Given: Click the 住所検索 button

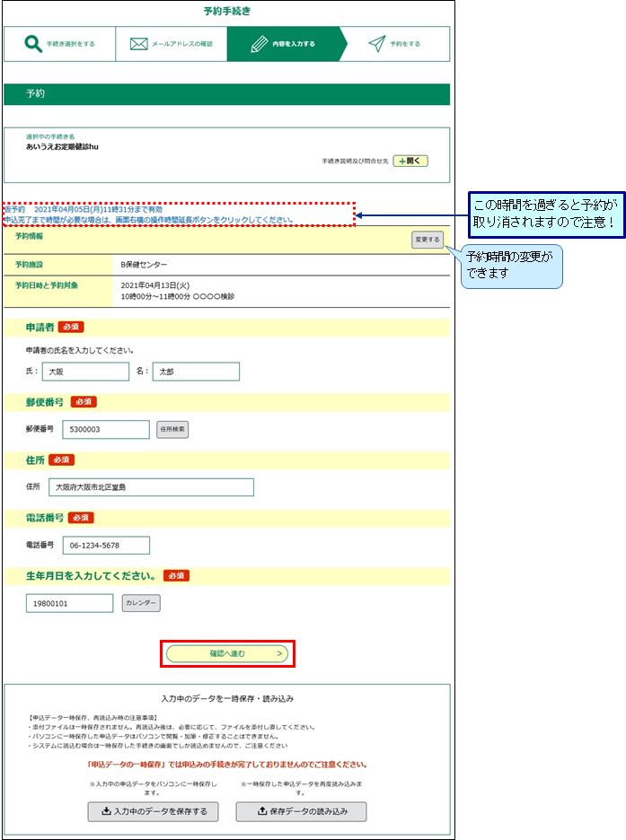Looking at the screenshot, I should click(172, 430).
